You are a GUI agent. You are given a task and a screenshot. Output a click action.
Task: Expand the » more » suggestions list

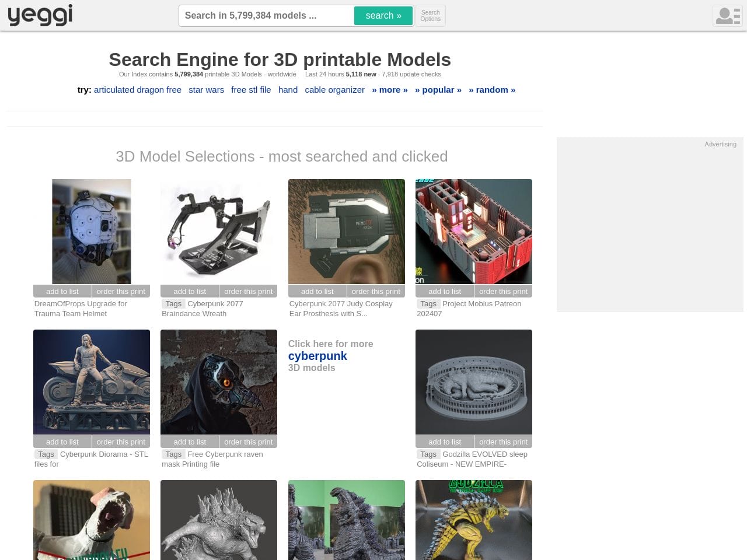389,90
